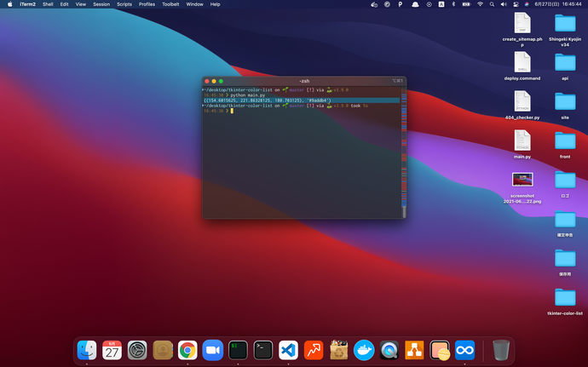The image size is (588, 367).
Task: Click the iTerm2 window title '-zsh'
Action: point(304,81)
